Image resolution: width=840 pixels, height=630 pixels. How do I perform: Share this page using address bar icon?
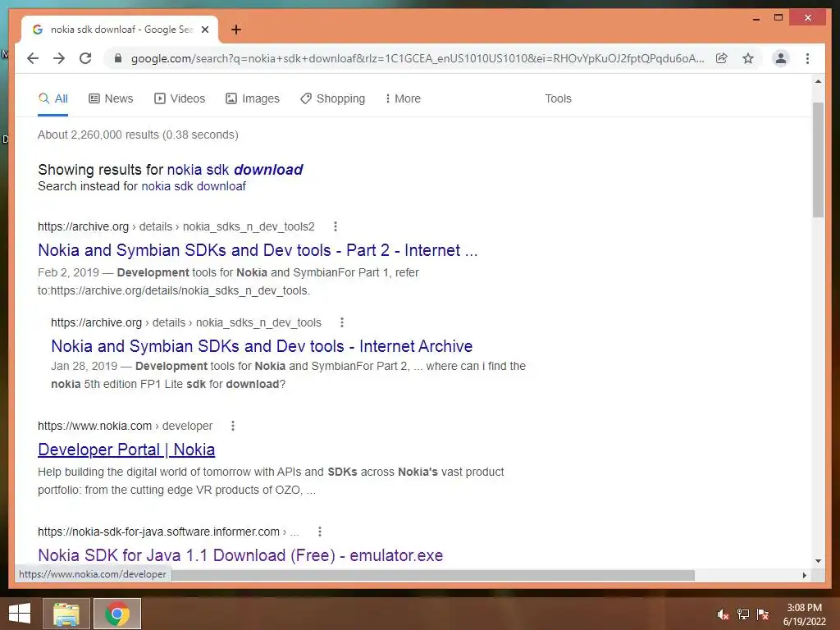(722, 58)
